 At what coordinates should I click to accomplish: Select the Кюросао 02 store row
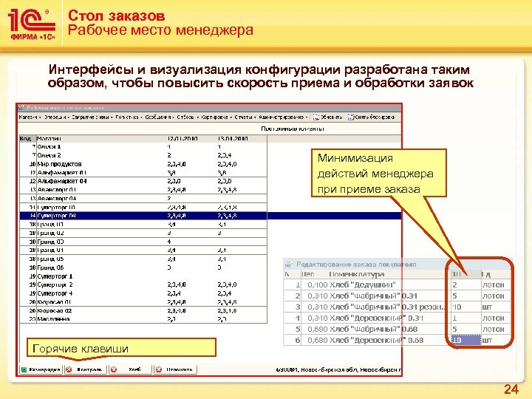pos(143,311)
